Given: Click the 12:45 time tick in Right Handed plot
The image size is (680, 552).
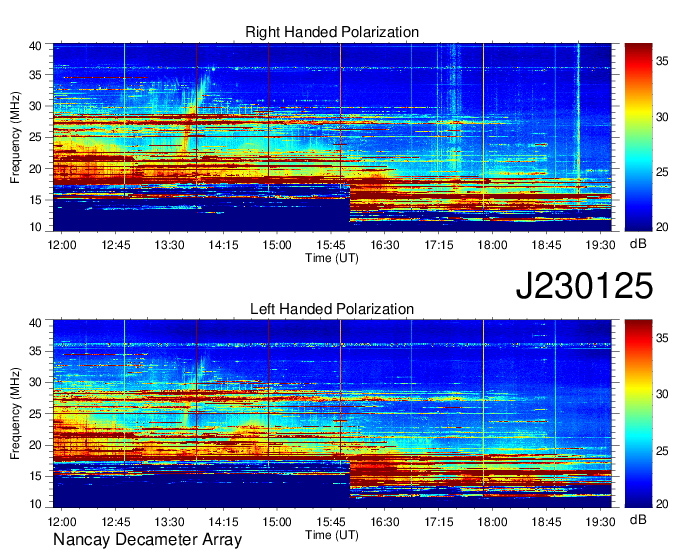Looking at the screenshot, I should point(116,245).
